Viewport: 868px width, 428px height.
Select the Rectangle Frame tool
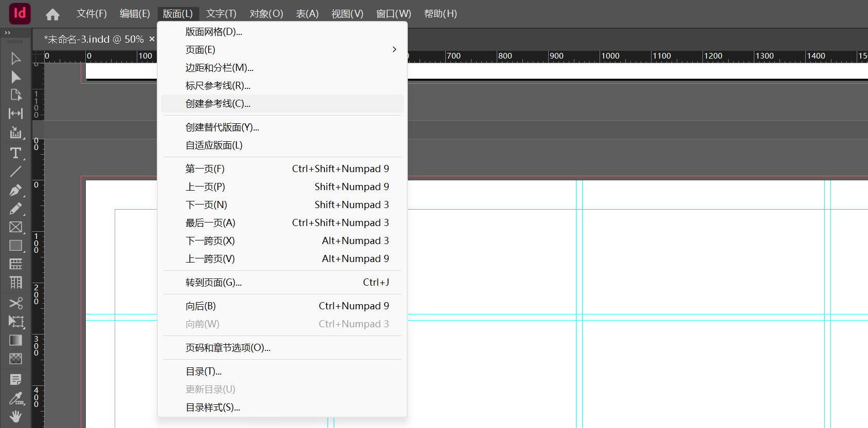point(15,227)
